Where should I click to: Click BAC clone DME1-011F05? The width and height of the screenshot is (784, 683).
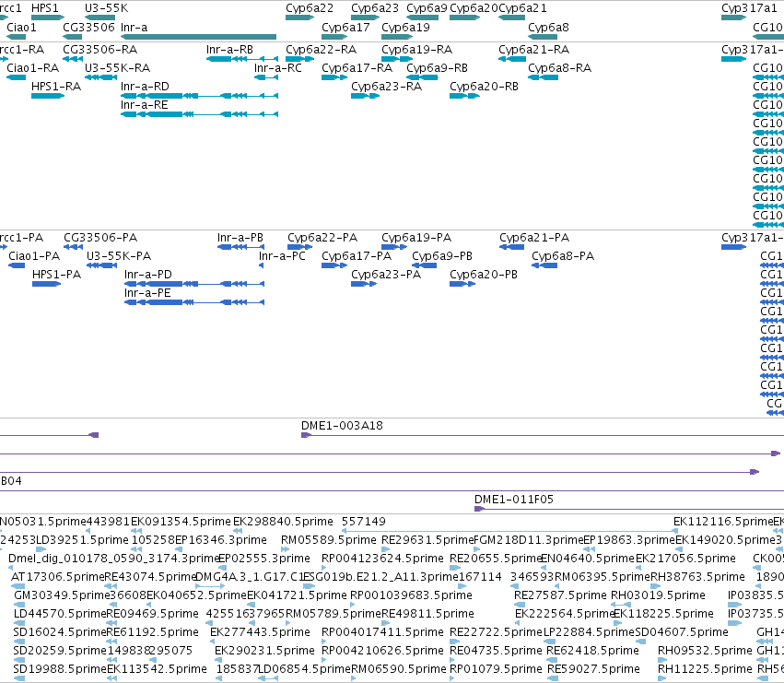(x=629, y=509)
